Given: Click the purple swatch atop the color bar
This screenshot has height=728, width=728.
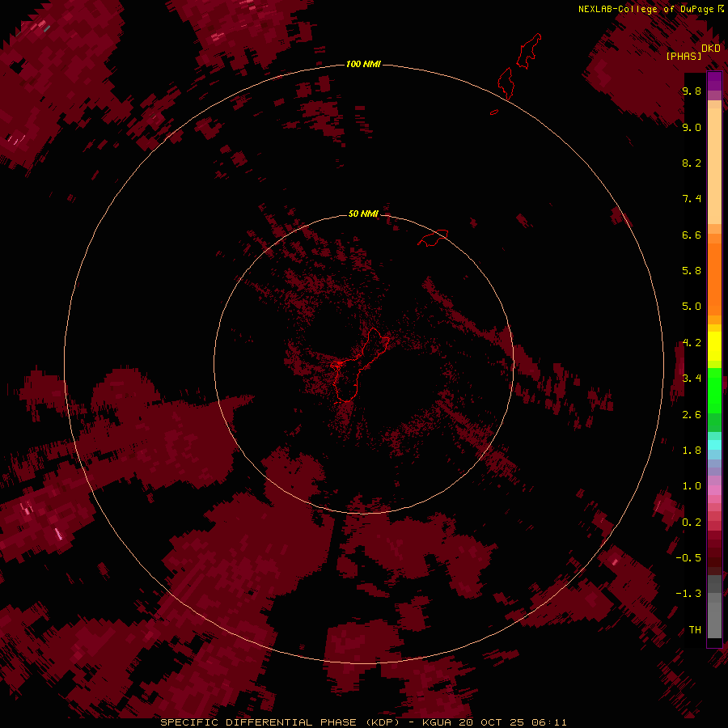Looking at the screenshot, I should (x=714, y=81).
